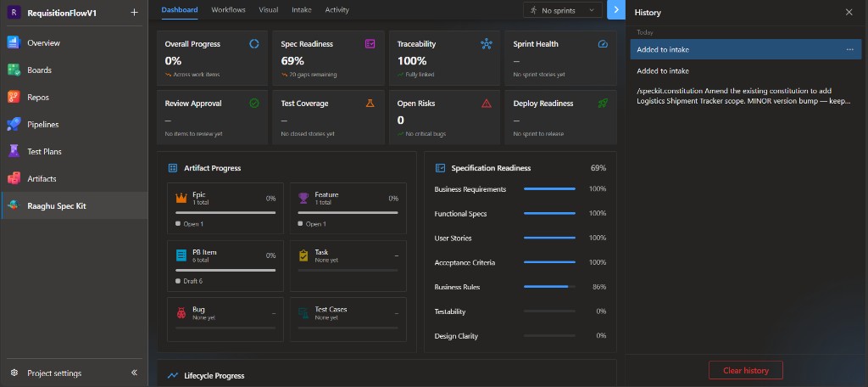The image size is (868, 387).
Task: Click the Sprint Health gauge icon
Action: pos(603,44)
